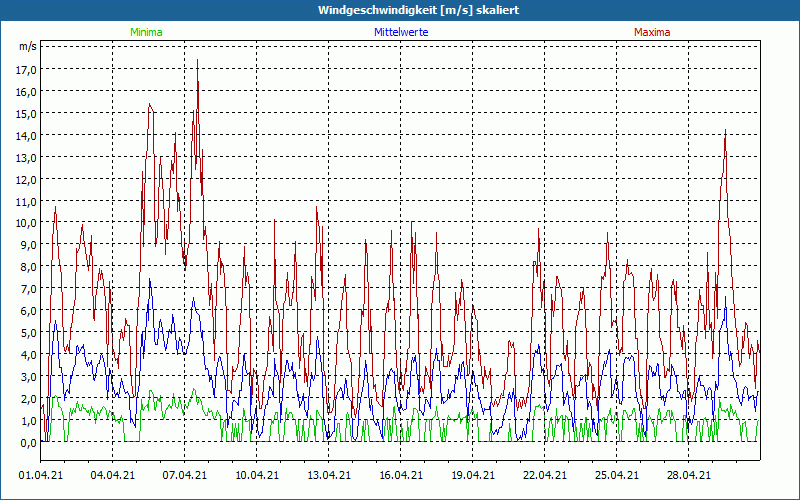
Task: Click the '16.04.21' date label
Action: 401,475
